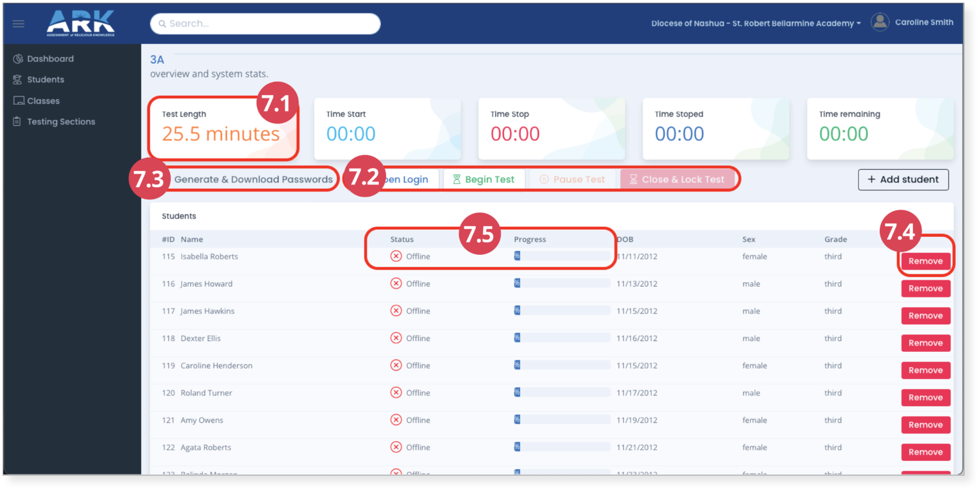
Task: Click Generate & Download Passwords
Action: coord(253,179)
